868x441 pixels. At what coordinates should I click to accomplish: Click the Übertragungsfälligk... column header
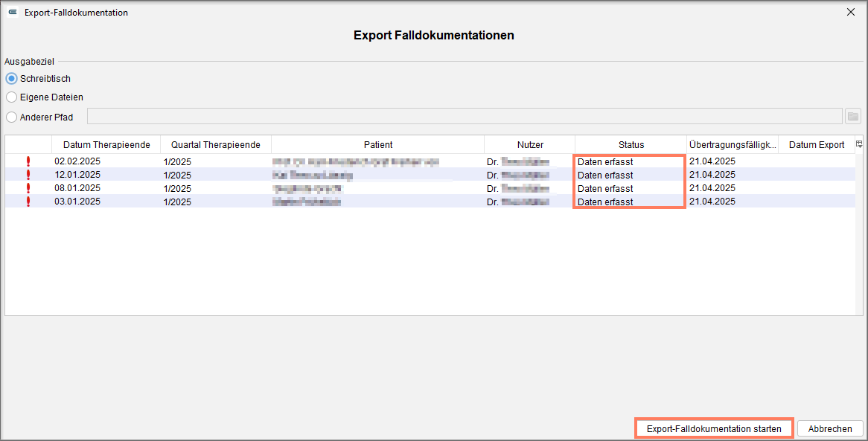733,145
